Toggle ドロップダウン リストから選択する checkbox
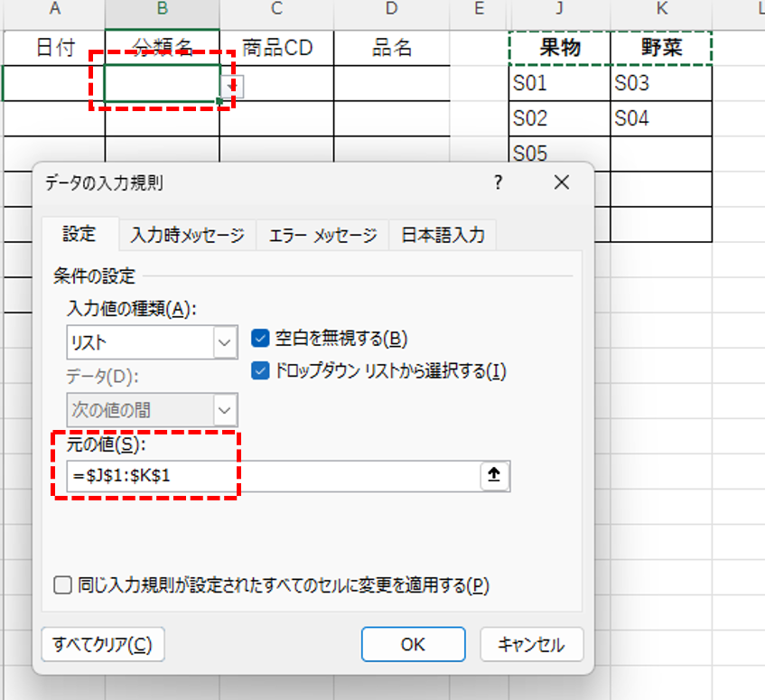Viewport: 765px width, 700px height. [x=260, y=370]
